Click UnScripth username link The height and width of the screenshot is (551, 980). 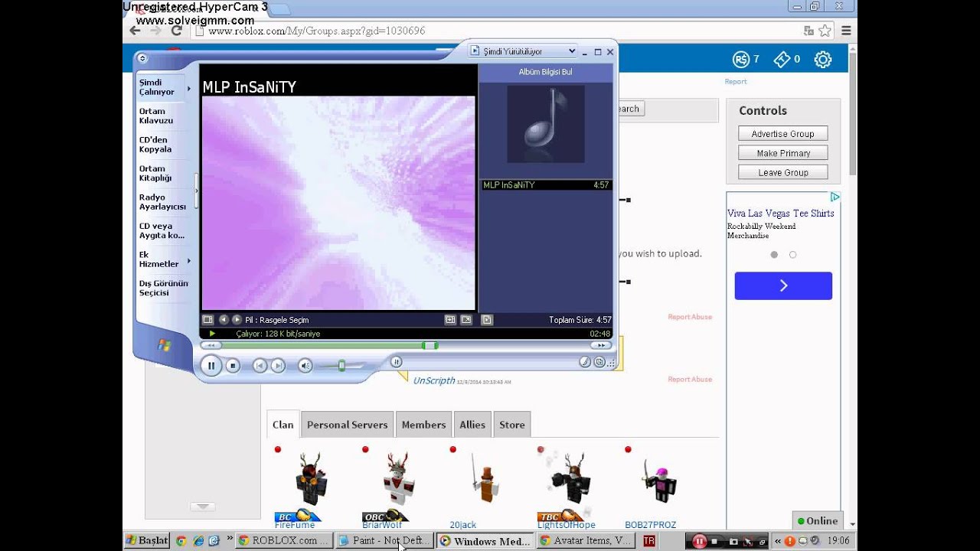[x=434, y=380]
